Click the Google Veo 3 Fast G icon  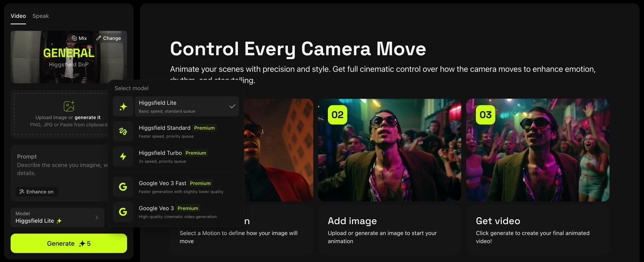pos(123,187)
